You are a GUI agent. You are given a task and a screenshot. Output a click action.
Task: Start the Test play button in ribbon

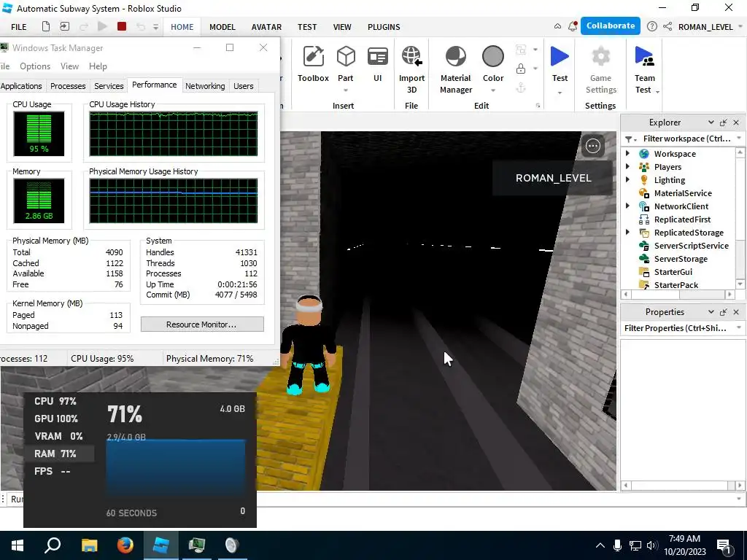[560, 58]
